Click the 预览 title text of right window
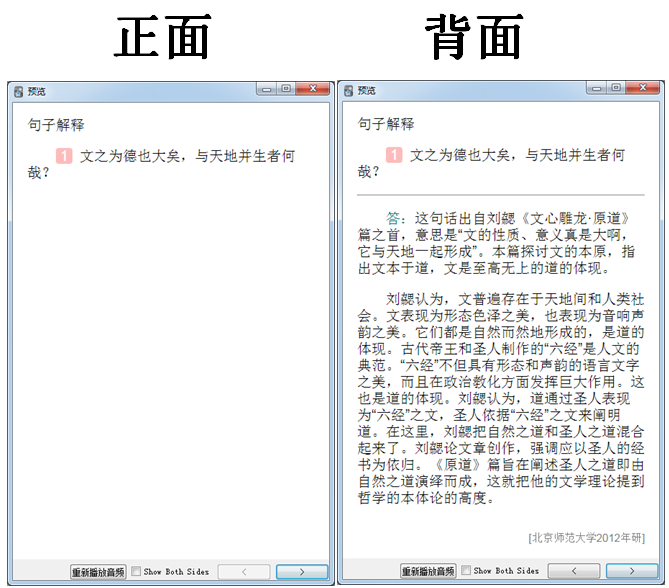Screen dimensions: 669x588 (366, 91)
